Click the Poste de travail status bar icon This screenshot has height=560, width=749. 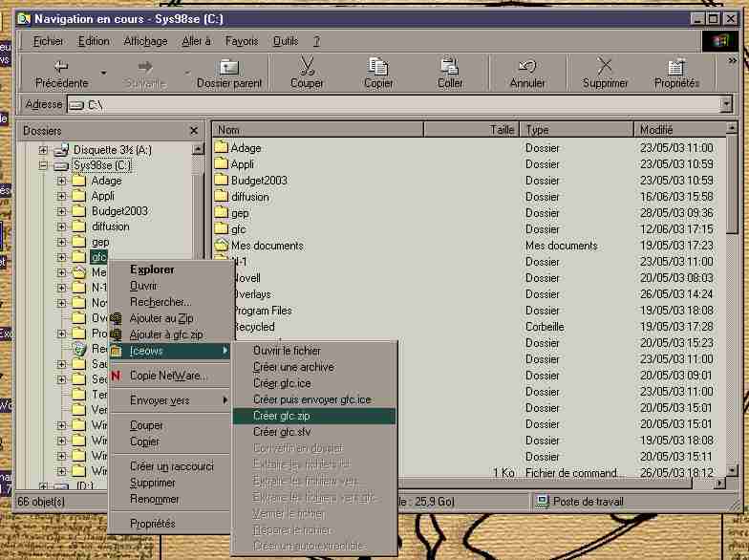point(542,501)
